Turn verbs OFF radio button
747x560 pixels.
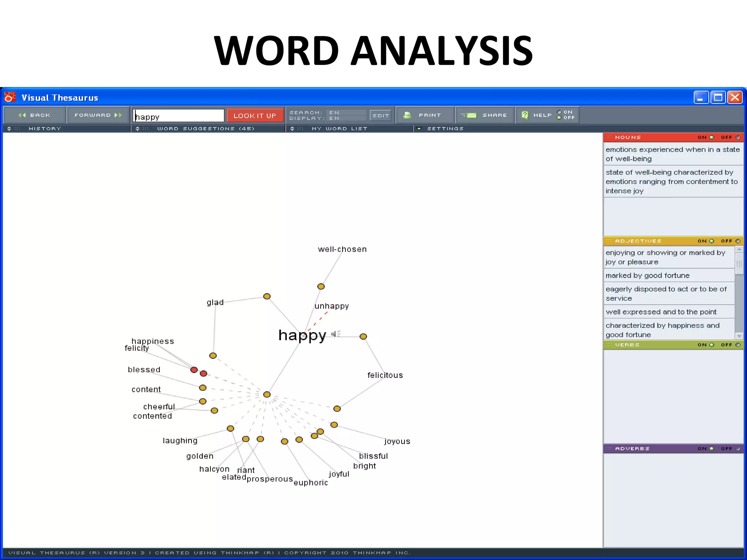(x=738, y=345)
